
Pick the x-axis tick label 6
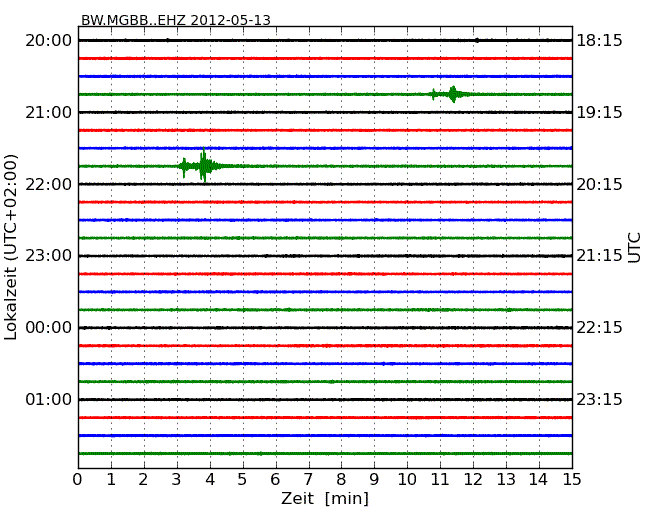275,479
